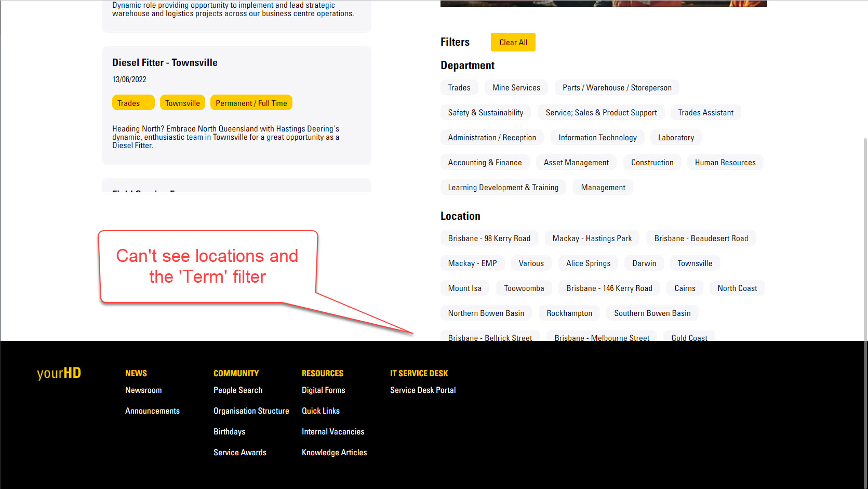The image size is (868, 489).
Task: Toggle Information Technology filter
Action: pos(597,138)
